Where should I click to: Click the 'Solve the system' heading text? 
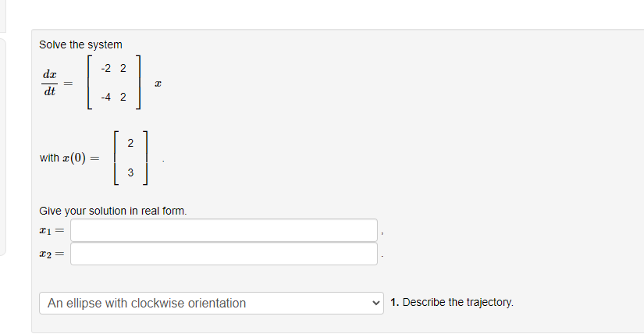tap(80, 44)
